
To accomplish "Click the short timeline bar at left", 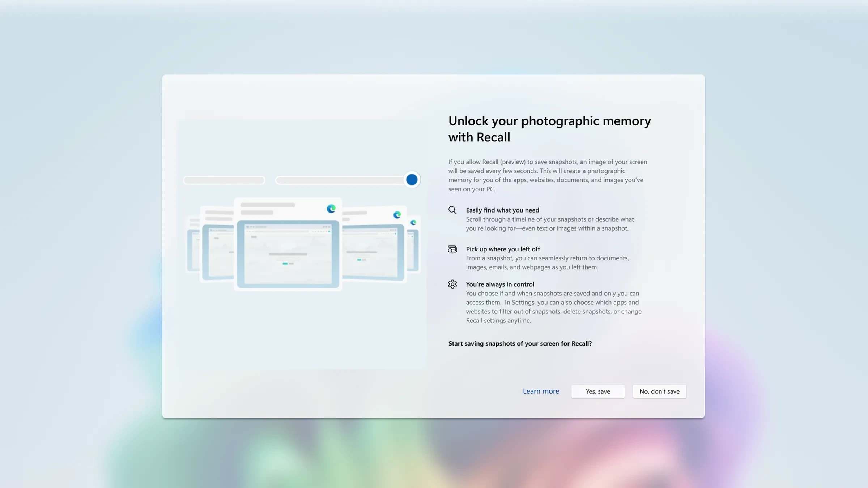I will pyautogui.click(x=224, y=180).
